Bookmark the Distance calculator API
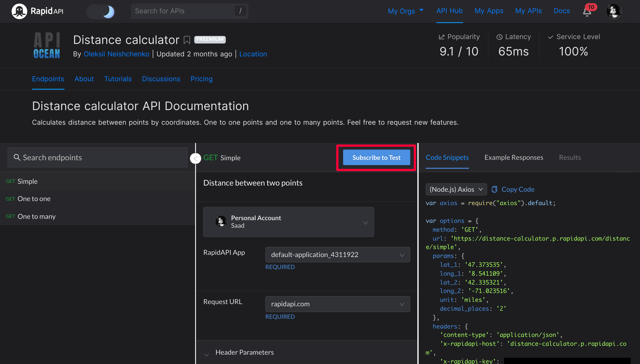The image size is (640, 364). pos(187,40)
